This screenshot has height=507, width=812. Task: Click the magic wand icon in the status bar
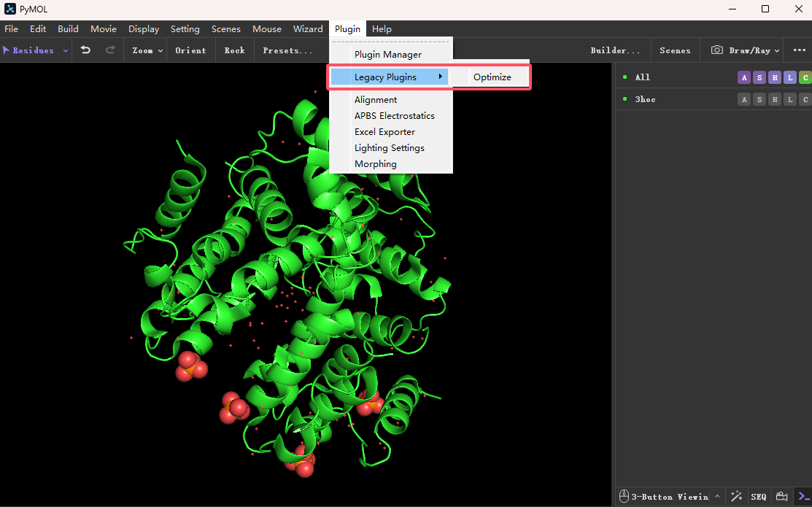(x=736, y=496)
